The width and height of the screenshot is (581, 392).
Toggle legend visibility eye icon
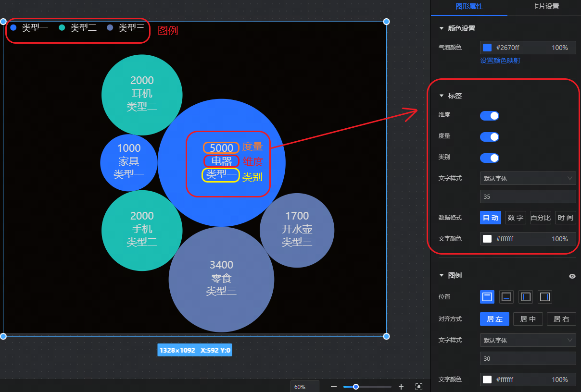pyautogui.click(x=572, y=276)
